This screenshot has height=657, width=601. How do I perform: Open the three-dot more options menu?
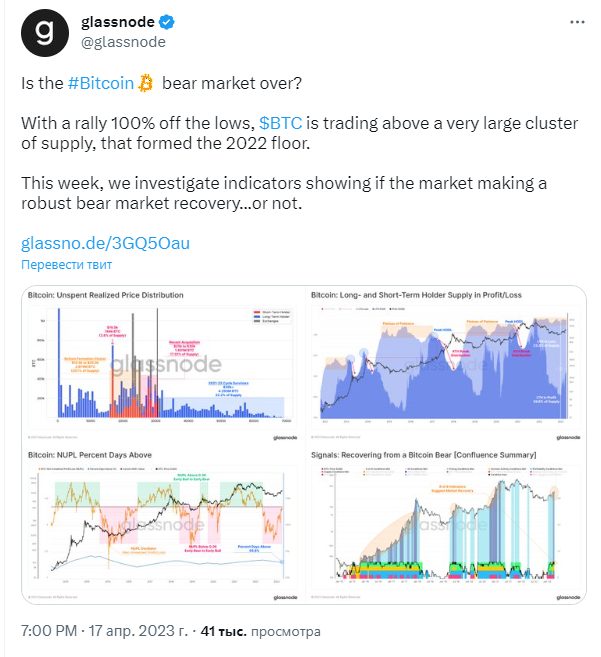point(577,22)
